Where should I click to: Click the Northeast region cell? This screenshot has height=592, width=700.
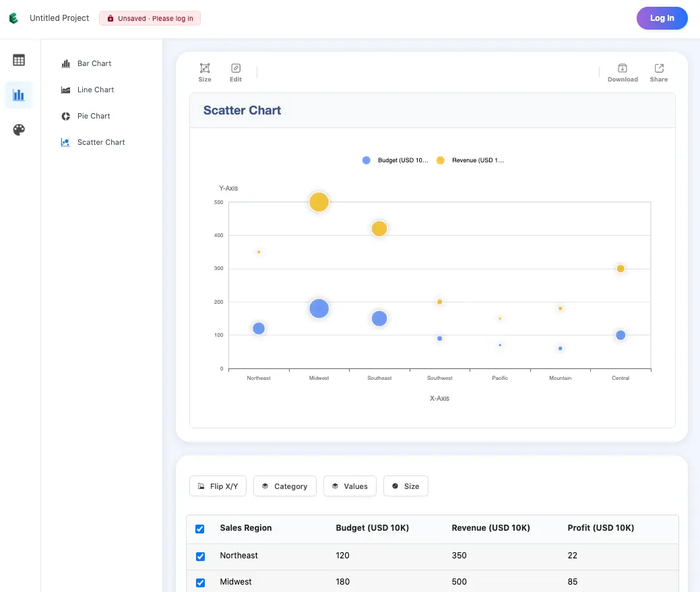239,556
